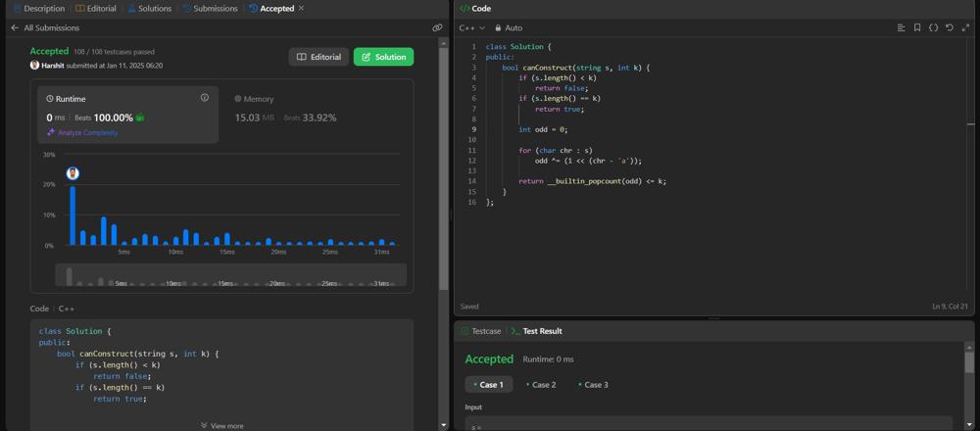
Task: Click the green Solution button
Action: point(383,57)
